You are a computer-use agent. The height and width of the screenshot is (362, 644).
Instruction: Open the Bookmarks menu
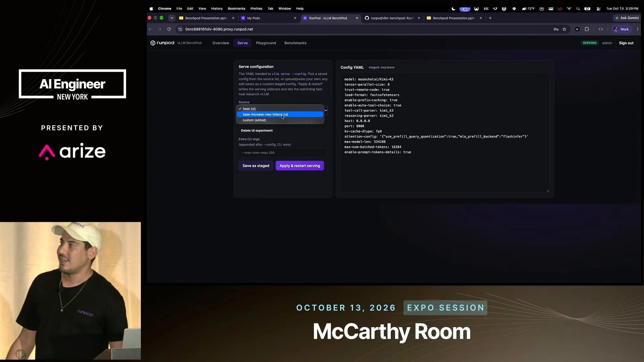[236, 9]
